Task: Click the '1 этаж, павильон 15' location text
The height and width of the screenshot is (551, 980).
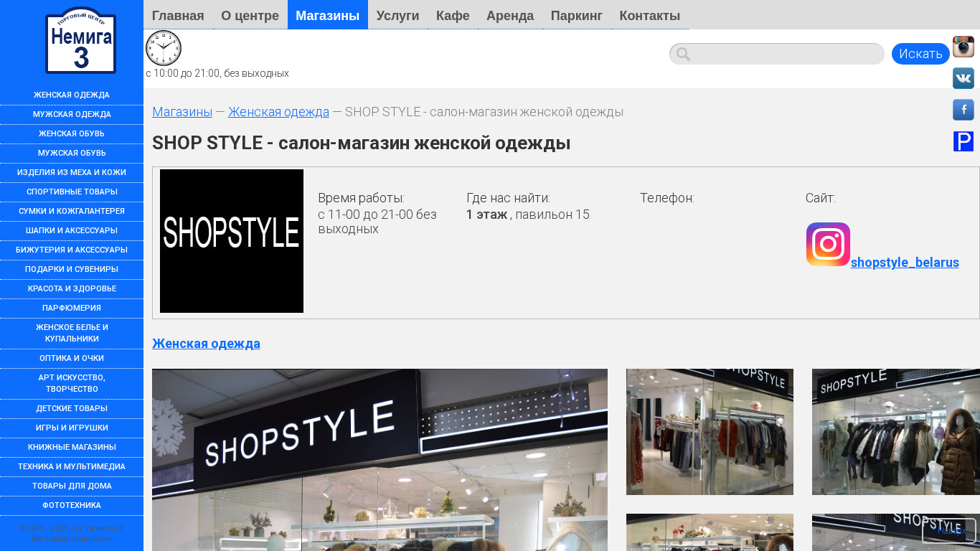Action: coord(528,215)
